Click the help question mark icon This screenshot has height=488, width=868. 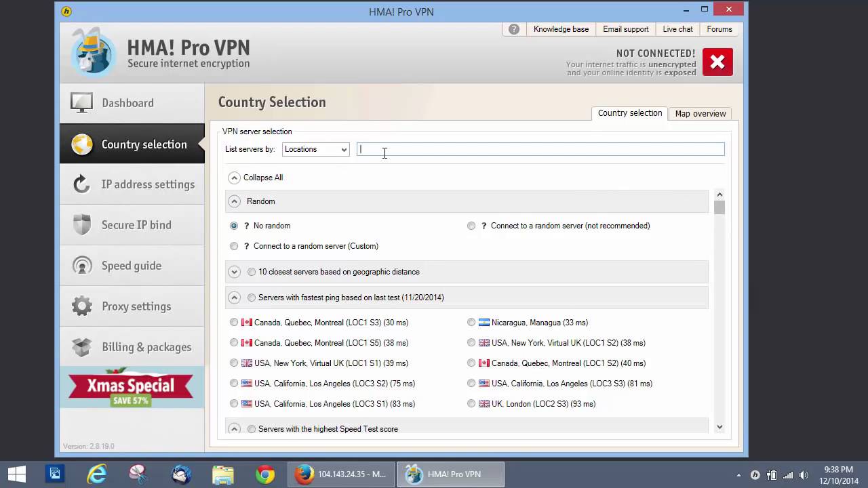pyautogui.click(x=514, y=29)
